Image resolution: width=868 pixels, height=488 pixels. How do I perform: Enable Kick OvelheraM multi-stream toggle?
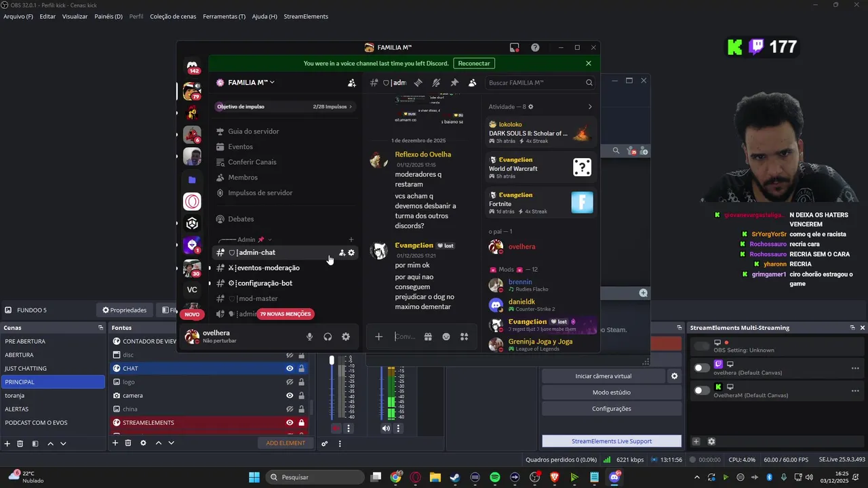pos(702,390)
